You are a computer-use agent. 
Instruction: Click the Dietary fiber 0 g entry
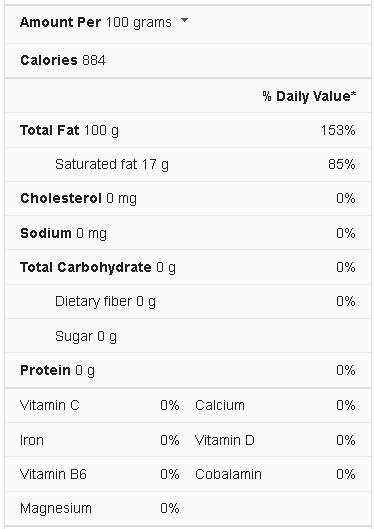click(x=105, y=302)
